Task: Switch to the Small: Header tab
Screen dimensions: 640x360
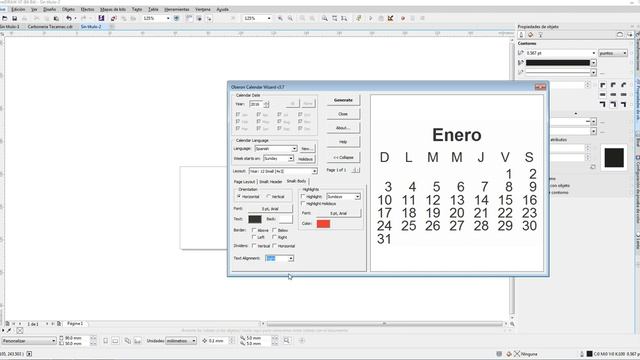Action: click(271, 182)
